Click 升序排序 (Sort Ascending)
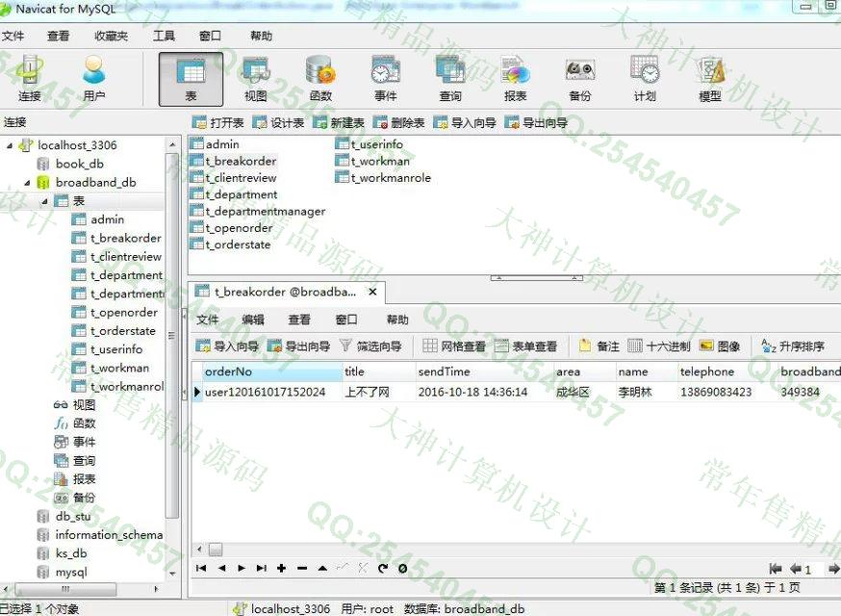The image size is (841, 616). [793, 346]
